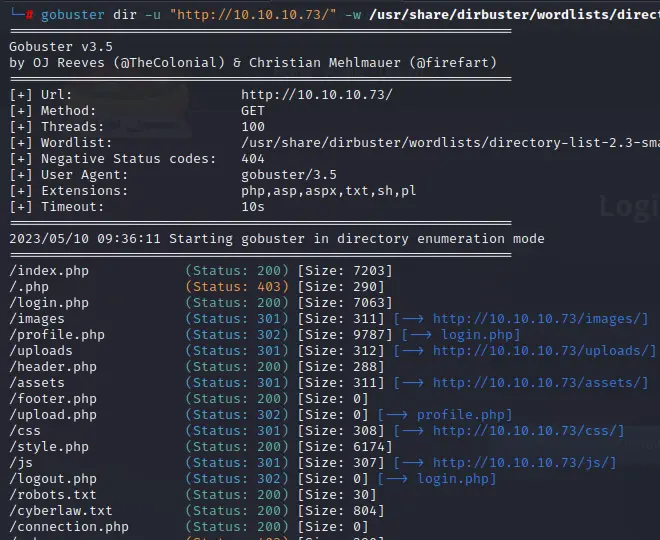Screen dimensions: 660x540
Task: Click the /login.php result
Action: [49, 303]
